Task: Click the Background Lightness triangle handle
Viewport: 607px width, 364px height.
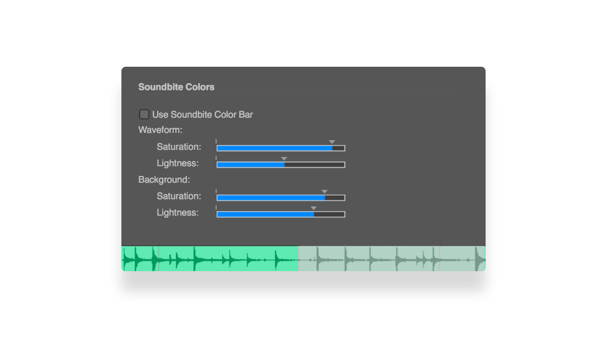Action: coord(314,208)
